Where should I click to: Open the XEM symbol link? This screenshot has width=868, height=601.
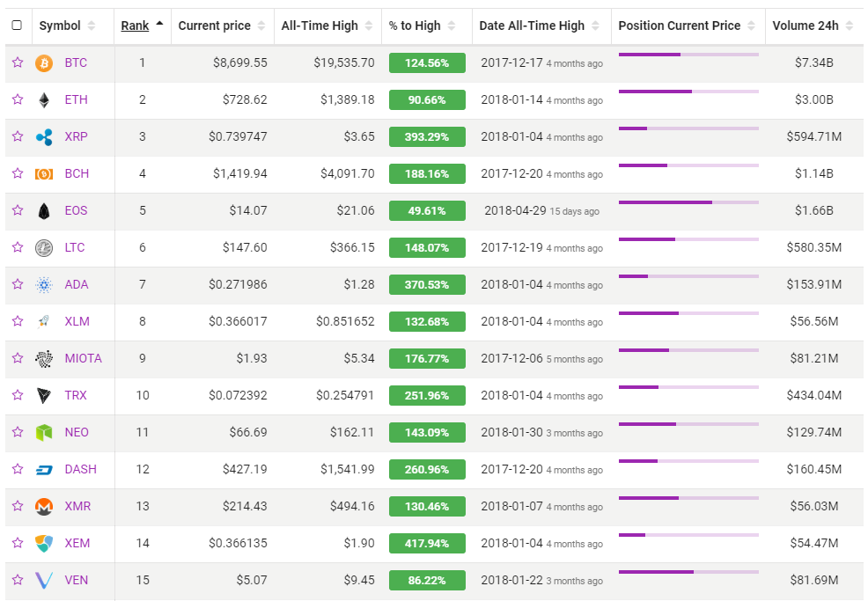click(77, 544)
